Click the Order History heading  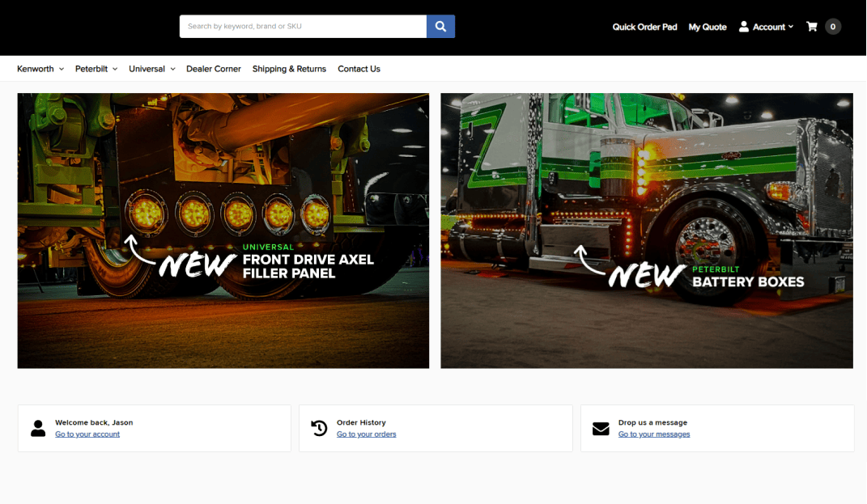point(361,422)
